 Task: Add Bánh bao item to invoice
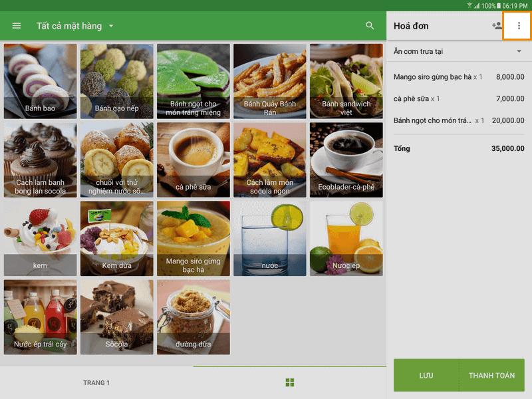point(40,81)
